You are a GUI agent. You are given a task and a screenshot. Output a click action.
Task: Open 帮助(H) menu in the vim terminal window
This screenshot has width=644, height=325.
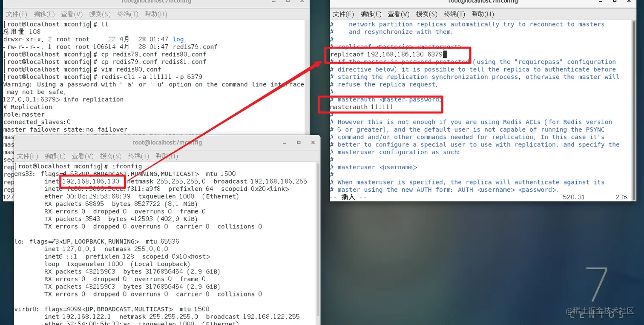pyautogui.click(x=483, y=14)
